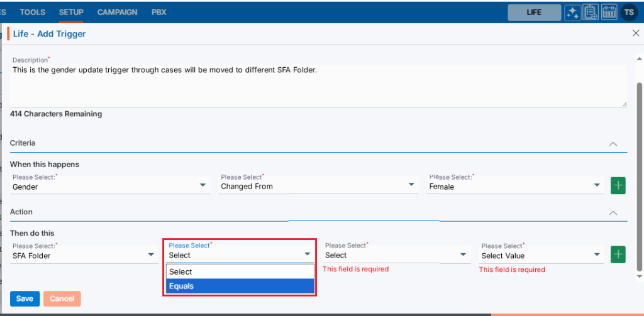Open the Select Value dropdown
The image size is (644, 316).
[x=541, y=255]
